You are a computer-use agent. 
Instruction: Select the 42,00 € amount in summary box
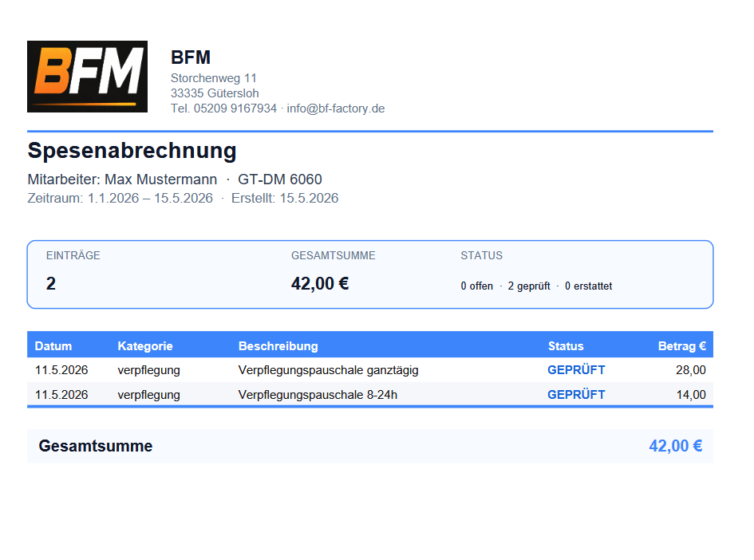[x=320, y=284]
